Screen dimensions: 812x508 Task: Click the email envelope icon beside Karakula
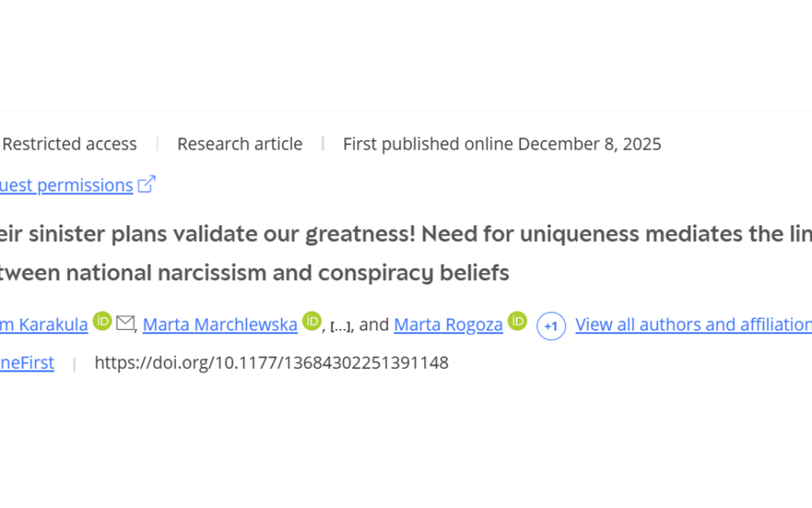point(125,324)
